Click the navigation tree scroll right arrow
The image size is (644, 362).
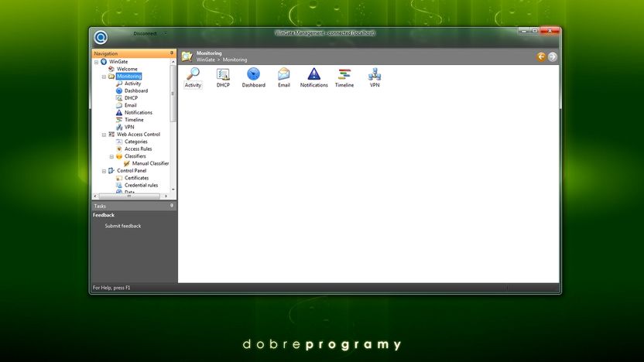coord(166,196)
